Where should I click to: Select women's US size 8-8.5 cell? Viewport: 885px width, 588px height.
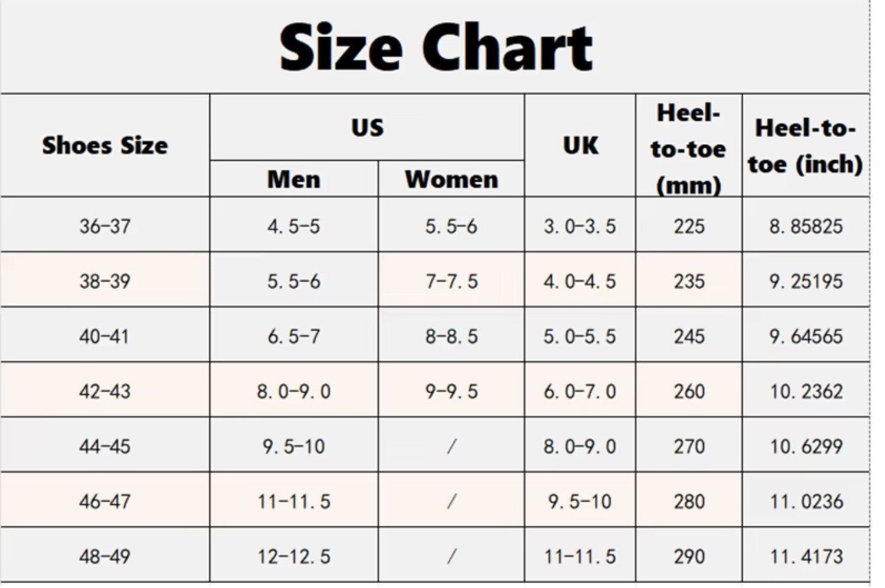coord(451,336)
